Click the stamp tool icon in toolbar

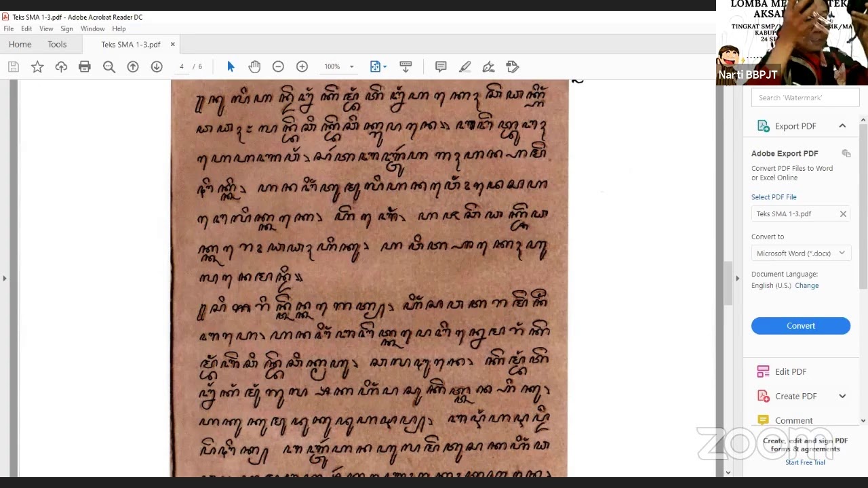pyautogui.click(x=513, y=66)
